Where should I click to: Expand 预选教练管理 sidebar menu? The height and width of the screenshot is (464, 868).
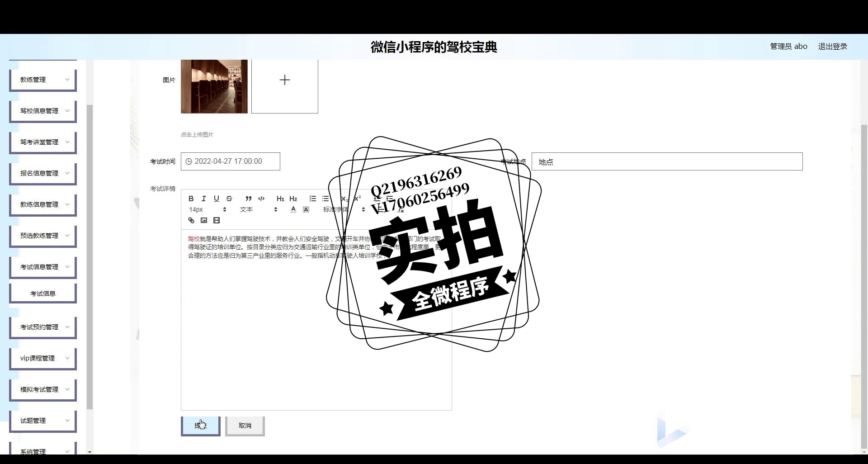43,236
